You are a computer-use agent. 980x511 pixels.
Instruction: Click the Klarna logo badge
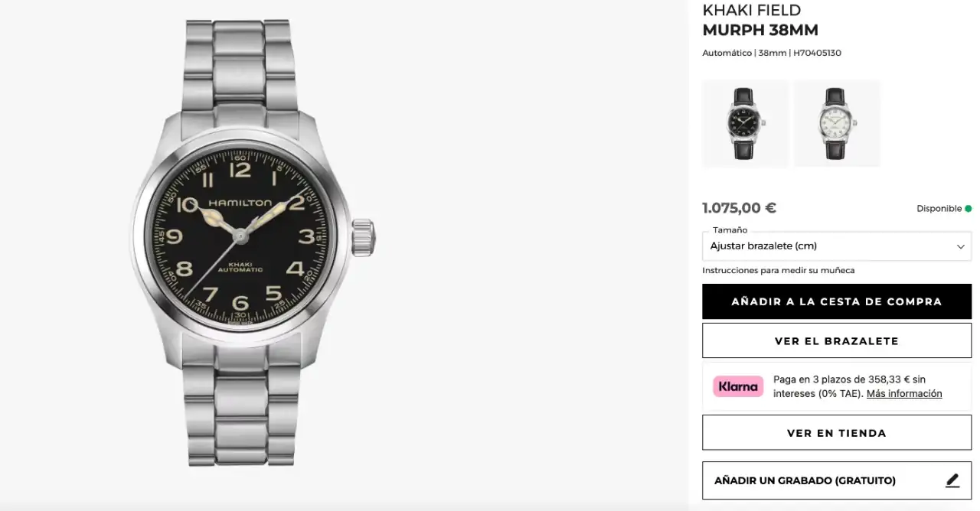pos(739,386)
